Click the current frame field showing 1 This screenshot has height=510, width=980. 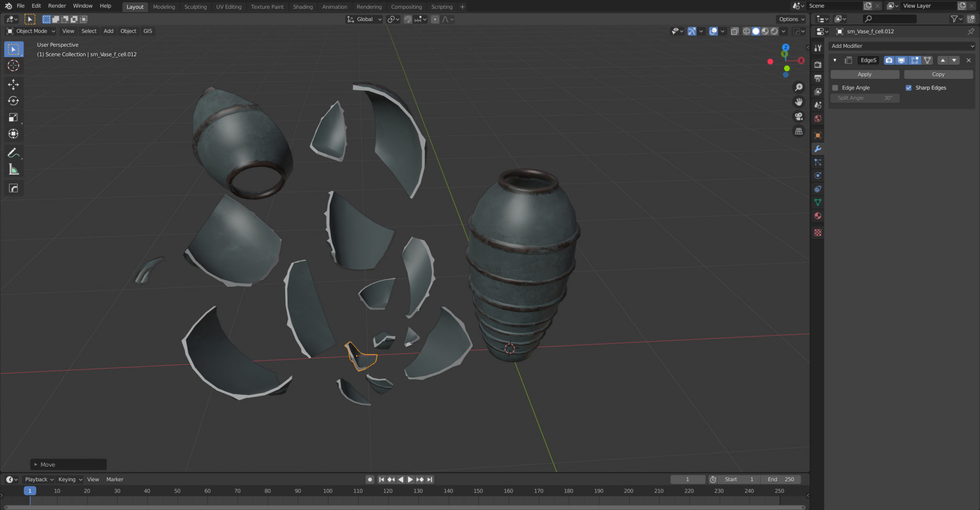click(688, 479)
